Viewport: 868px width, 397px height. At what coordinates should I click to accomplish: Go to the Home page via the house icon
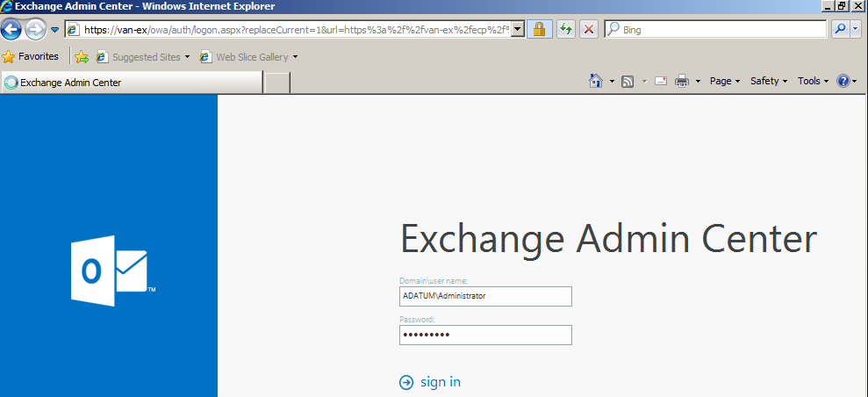[x=596, y=82]
